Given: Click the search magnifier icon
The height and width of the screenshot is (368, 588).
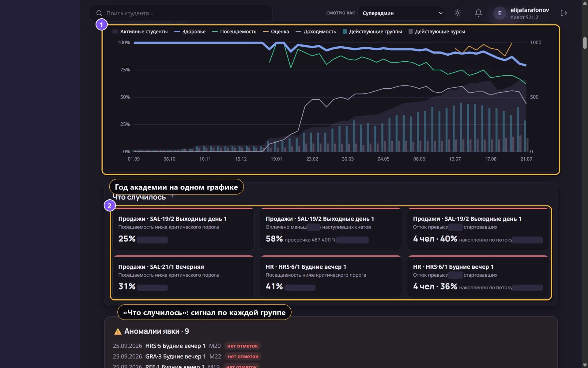Looking at the screenshot, I should point(99,13).
